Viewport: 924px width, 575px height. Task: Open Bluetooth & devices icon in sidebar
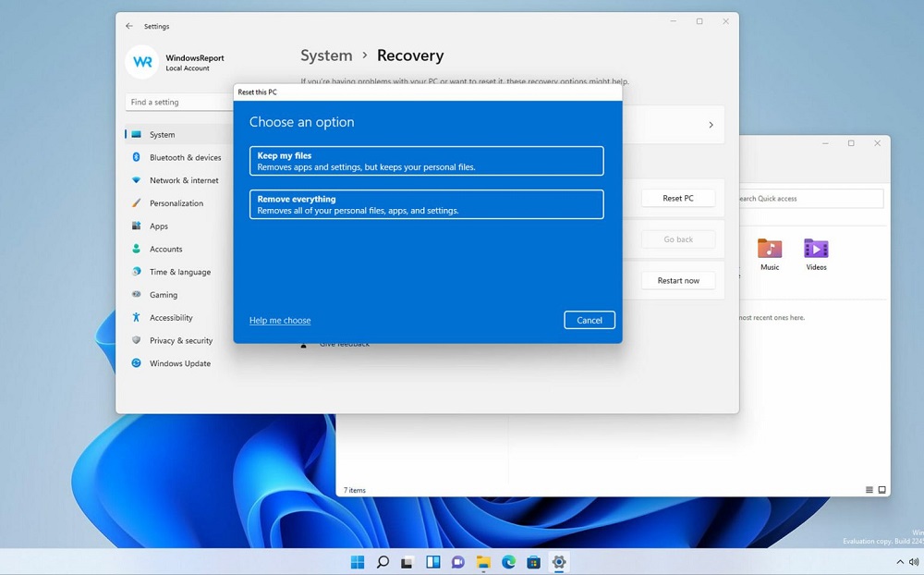(x=136, y=157)
